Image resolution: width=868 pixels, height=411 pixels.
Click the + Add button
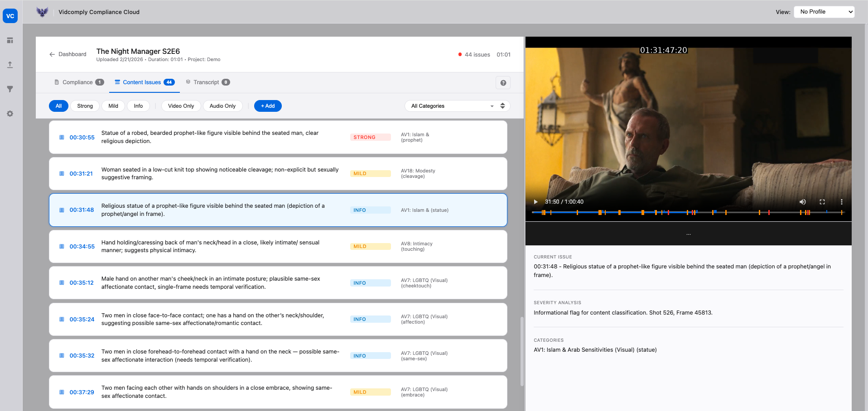coord(268,106)
